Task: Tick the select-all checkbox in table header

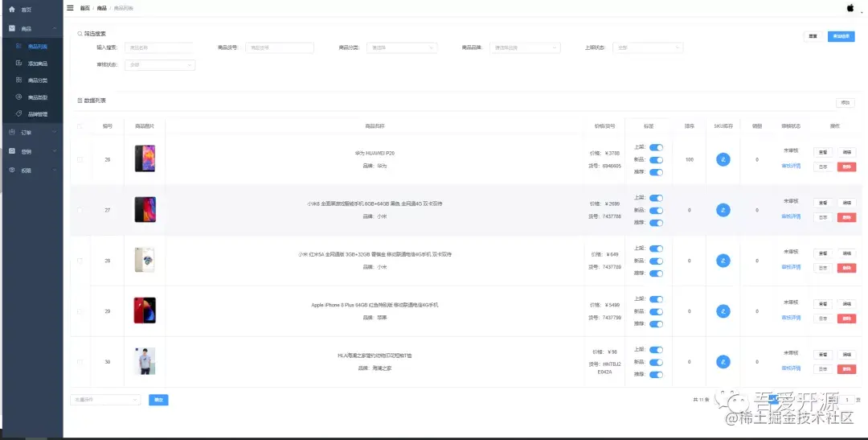Action: [x=80, y=126]
